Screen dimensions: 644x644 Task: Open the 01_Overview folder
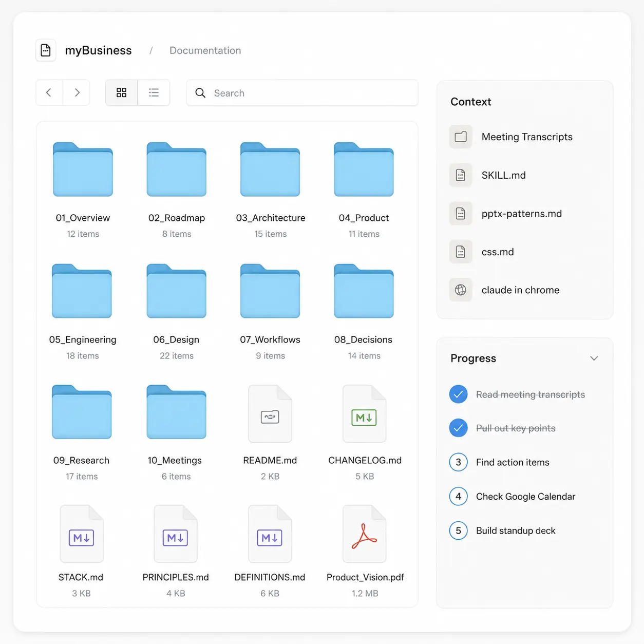pos(83,169)
